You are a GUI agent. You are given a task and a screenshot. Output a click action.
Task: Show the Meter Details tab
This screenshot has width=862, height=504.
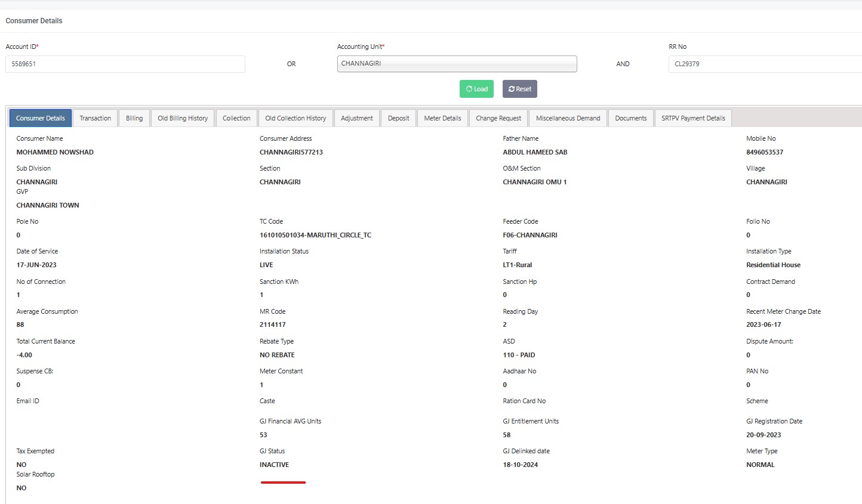(x=442, y=118)
